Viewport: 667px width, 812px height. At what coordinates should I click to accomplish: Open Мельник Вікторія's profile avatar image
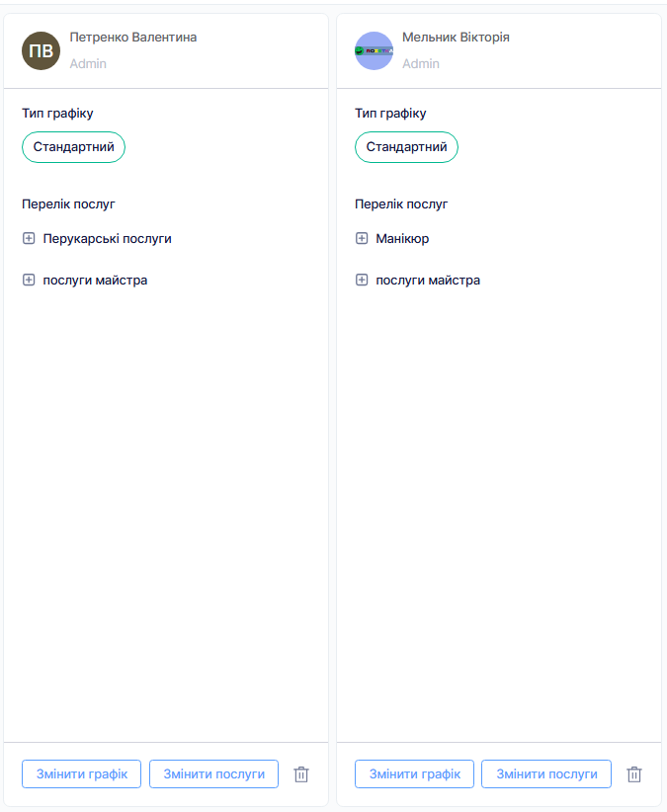[375, 50]
